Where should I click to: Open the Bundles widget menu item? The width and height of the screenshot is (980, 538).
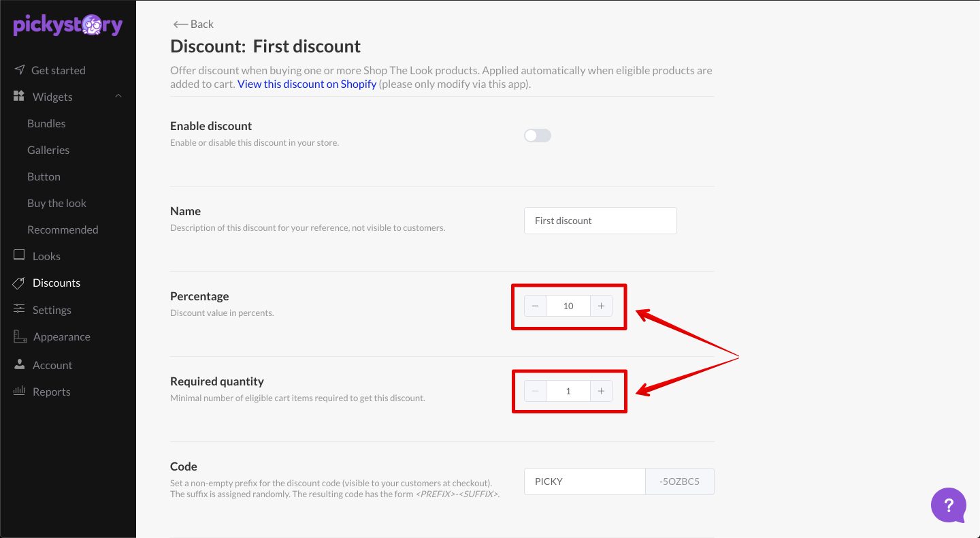[46, 123]
